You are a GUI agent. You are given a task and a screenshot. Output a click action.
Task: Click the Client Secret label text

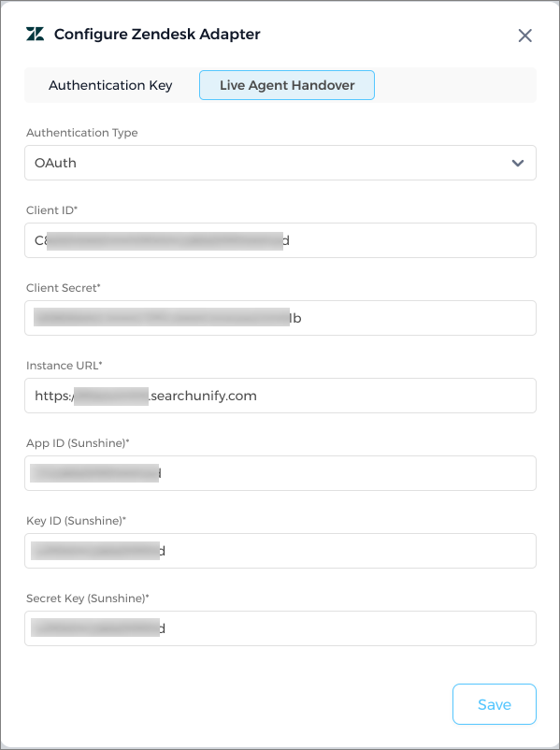click(x=64, y=288)
